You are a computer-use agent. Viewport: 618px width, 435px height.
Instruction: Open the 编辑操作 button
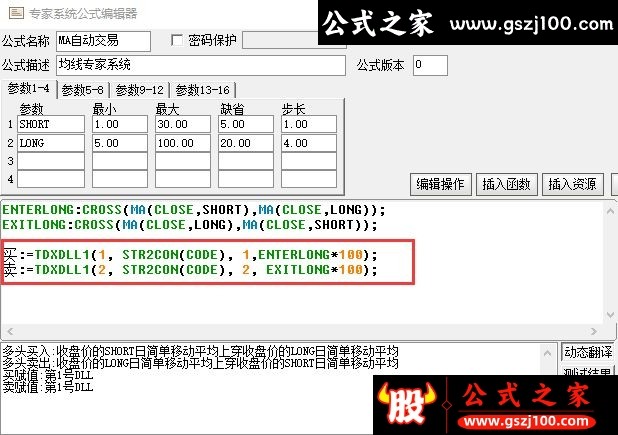[441, 184]
